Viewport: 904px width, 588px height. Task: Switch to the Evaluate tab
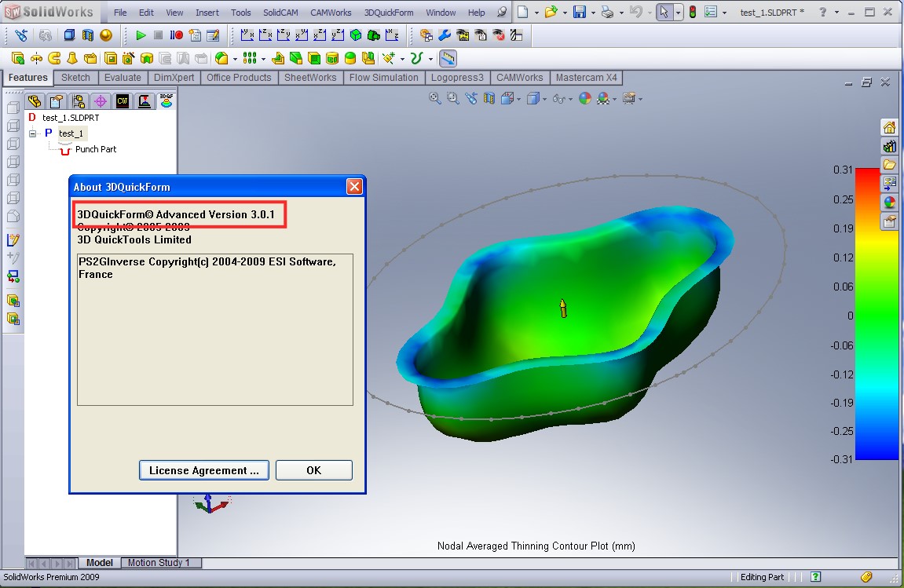click(123, 78)
